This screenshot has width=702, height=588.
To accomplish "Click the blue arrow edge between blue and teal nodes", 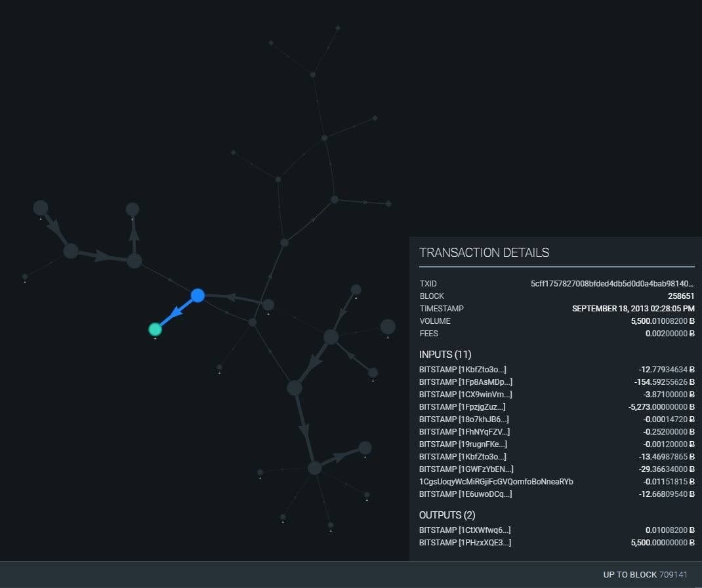I will [x=176, y=312].
